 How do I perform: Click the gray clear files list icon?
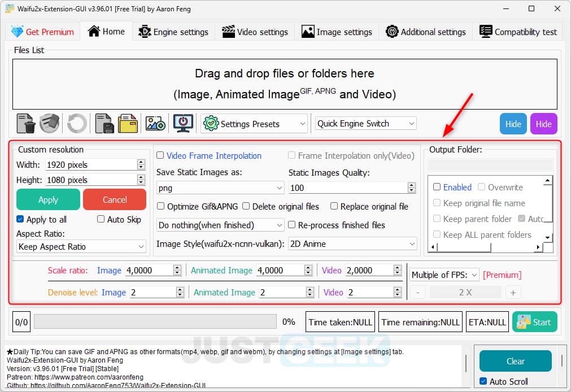point(49,124)
